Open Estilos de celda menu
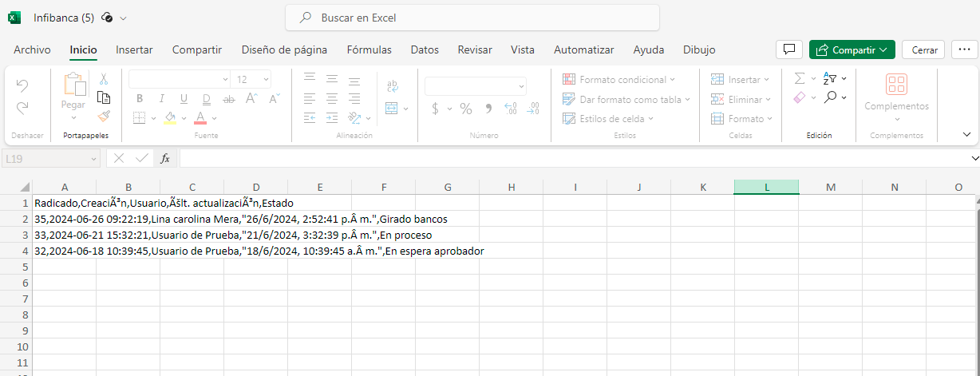The width and height of the screenshot is (980, 376). (x=608, y=119)
